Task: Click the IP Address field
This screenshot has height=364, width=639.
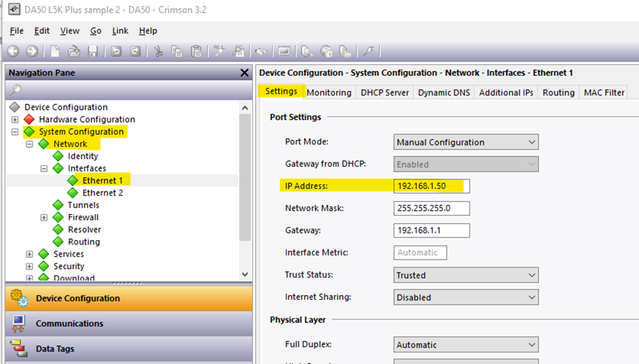Action: coord(432,186)
